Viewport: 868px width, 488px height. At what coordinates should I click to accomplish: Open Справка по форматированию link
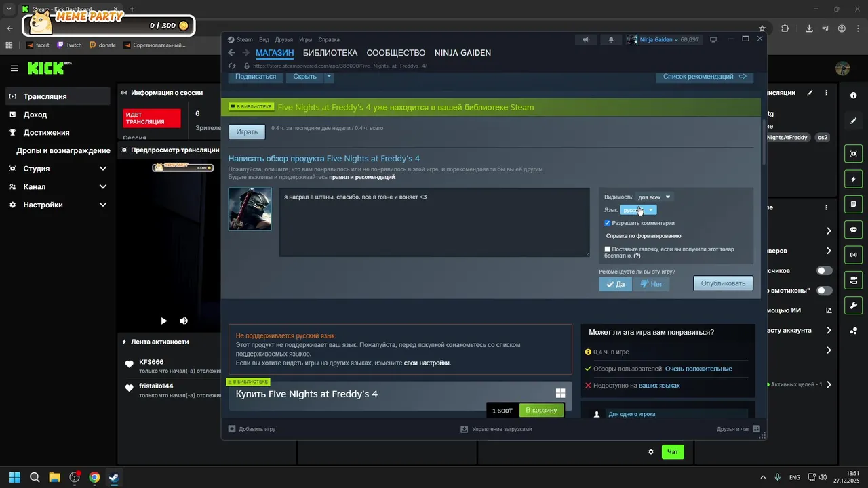pyautogui.click(x=644, y=236)
